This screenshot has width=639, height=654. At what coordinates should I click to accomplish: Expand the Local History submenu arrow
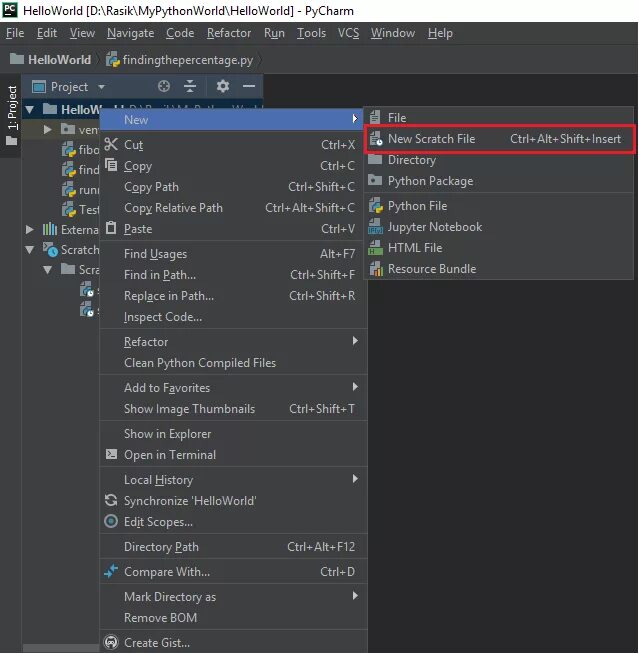[x=355, y=478]
